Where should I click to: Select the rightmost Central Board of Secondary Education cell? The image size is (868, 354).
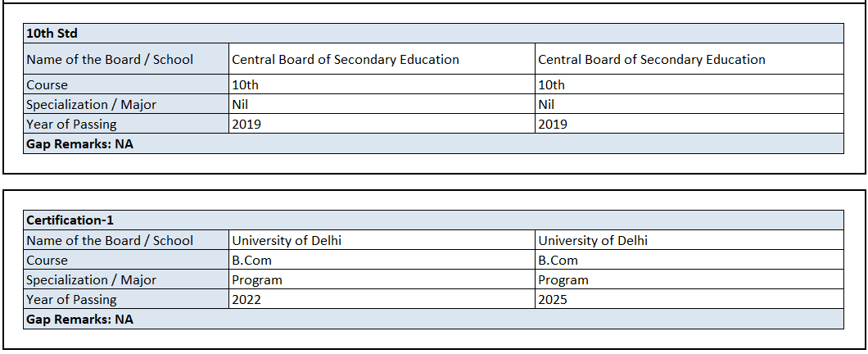[x=651, y=59]
